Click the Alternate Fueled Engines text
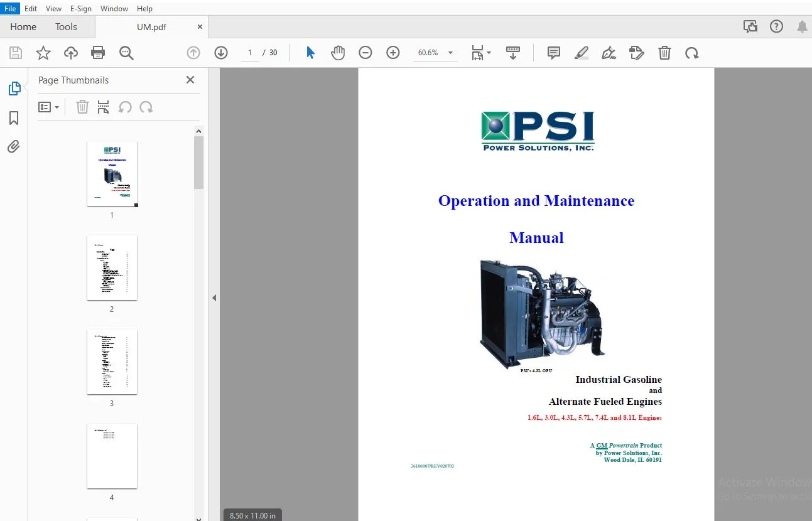This screenshot has width=812, height=521. coord(605,402)
